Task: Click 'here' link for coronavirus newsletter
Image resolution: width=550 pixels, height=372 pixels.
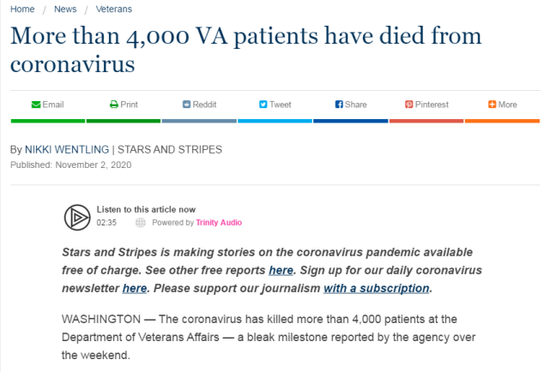Action: 134,288
